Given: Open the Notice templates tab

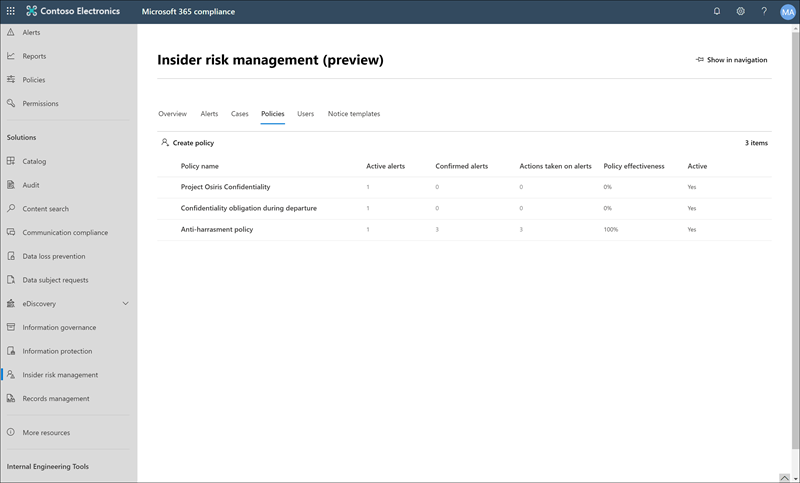Looking at the screenshot, I should pos(354,114).
